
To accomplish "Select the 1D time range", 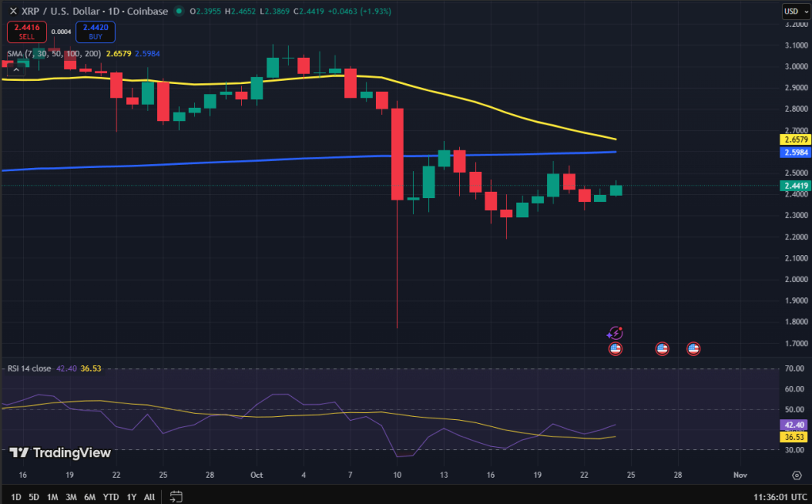I will point(16,497).
